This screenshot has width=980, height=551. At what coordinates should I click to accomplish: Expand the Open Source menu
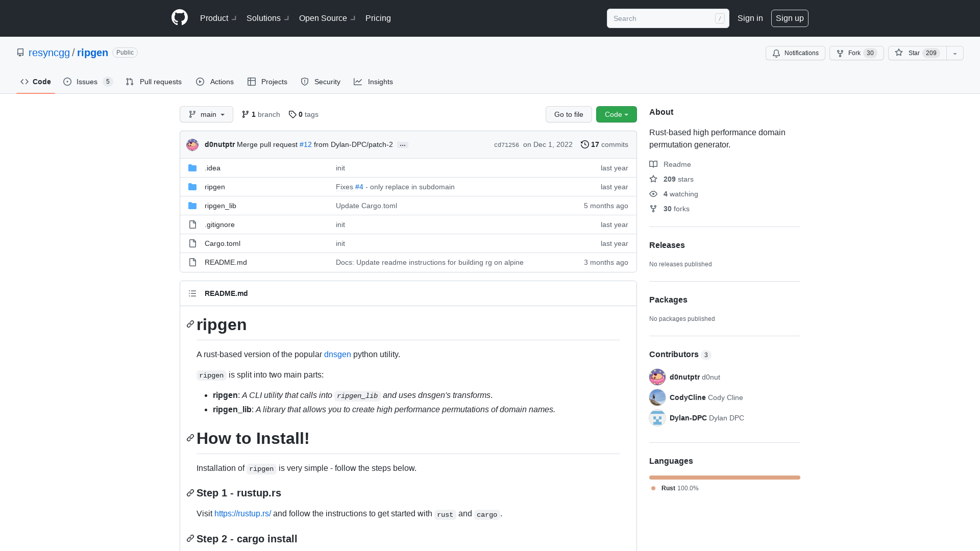(x=327, y=18)
